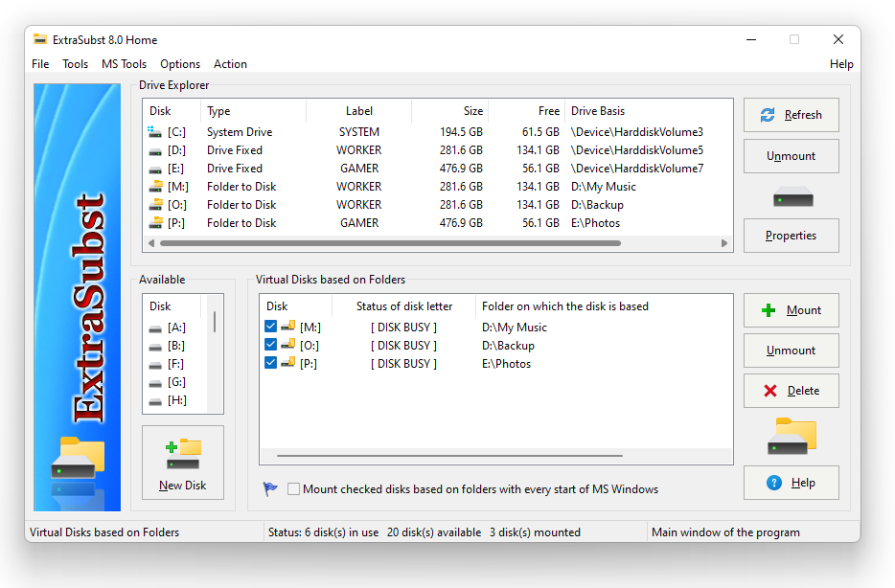Click the drive image below upper Unmount
895x588 pixels.
pyautogui.click(x=792, y=198)
